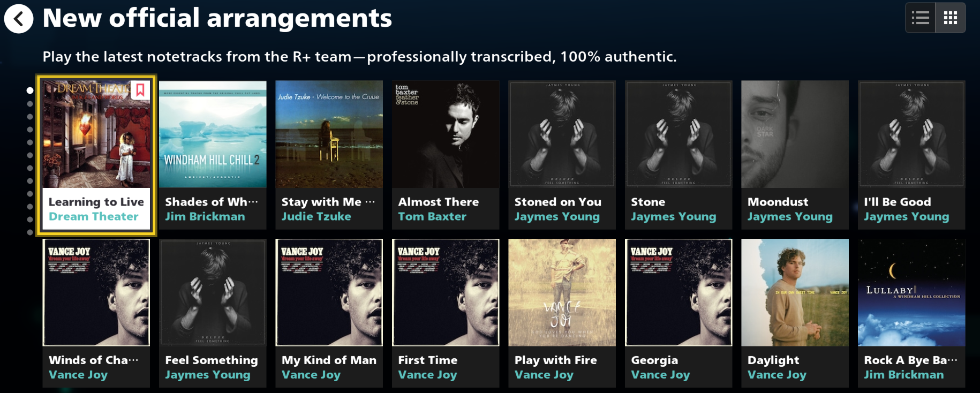The image size is (980, 393).
Task: Jump to the last page dot
Action: point(30,232)
